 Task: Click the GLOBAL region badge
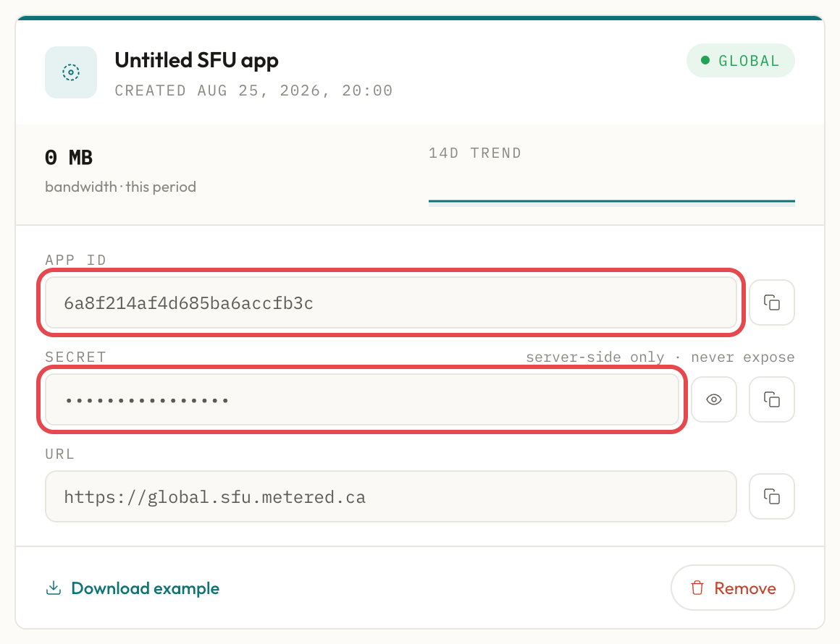click(x=740, y=61)
